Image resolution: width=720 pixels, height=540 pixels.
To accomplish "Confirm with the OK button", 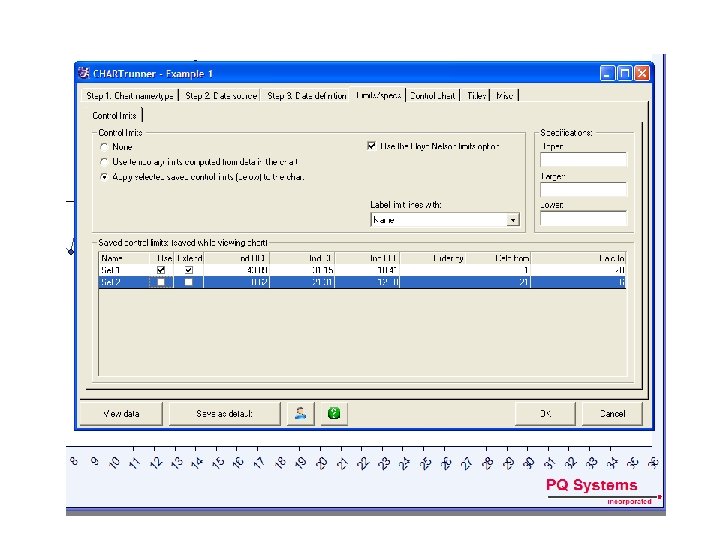I will click(545, 414).
